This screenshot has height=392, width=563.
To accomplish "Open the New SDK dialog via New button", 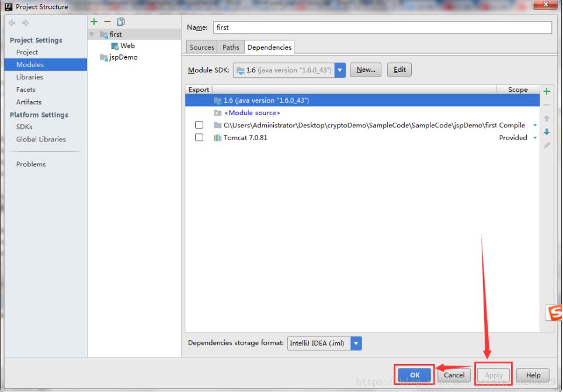I will pyautogui.click(x=366, y=70).
